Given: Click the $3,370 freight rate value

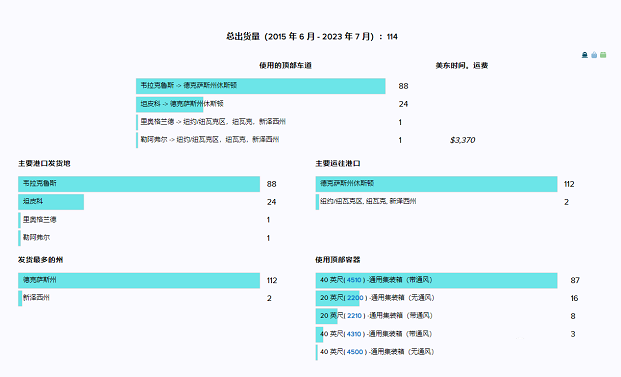Looking at the screenshot, I should 462,140.
